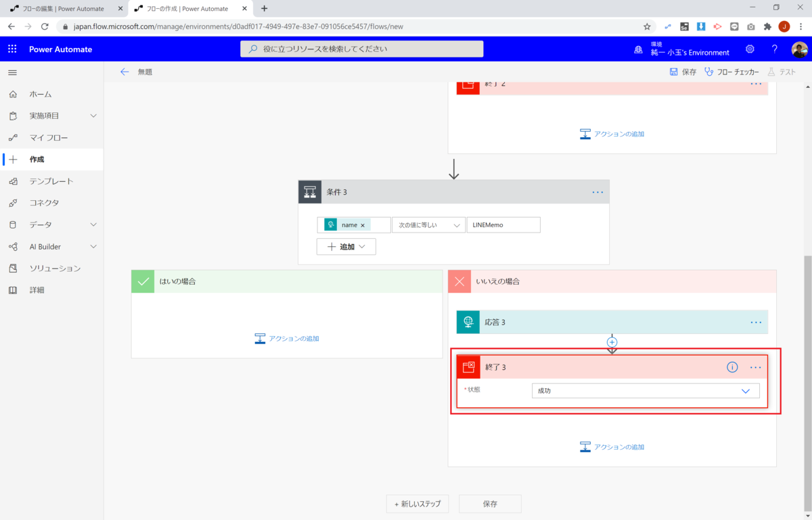Open a new Chrome tab
This screenshot has width=812, height=520.
264,8
